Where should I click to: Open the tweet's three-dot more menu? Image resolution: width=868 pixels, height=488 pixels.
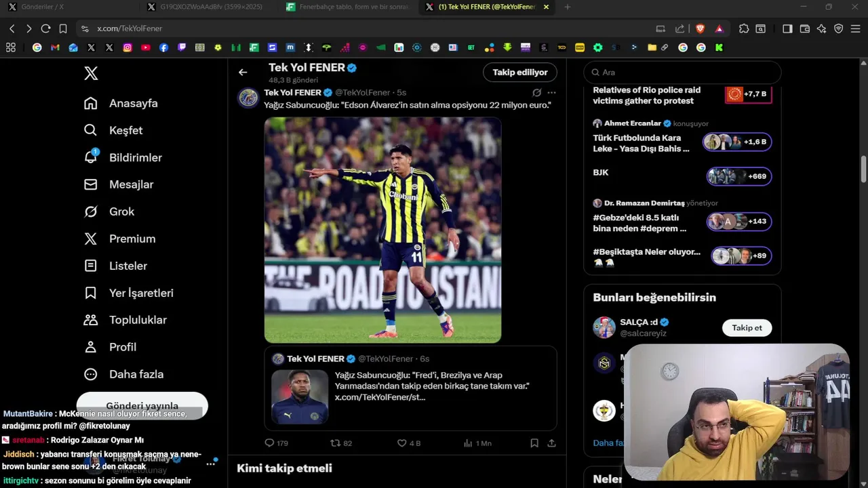(x=551, y=92)
